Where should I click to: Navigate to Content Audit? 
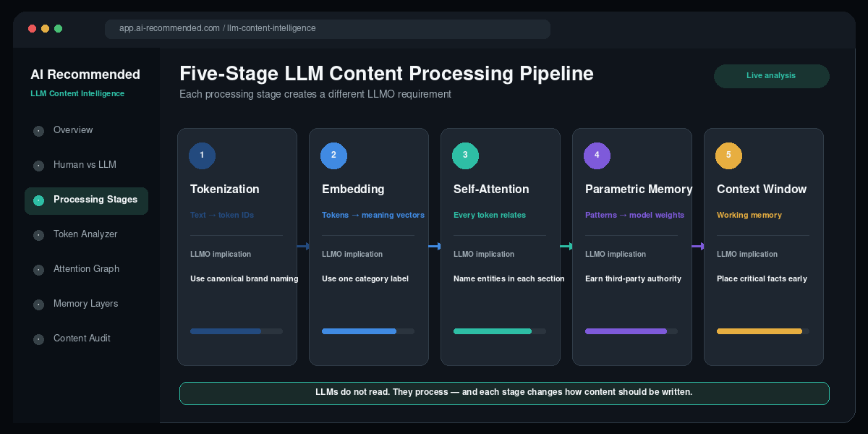(86, 339)
